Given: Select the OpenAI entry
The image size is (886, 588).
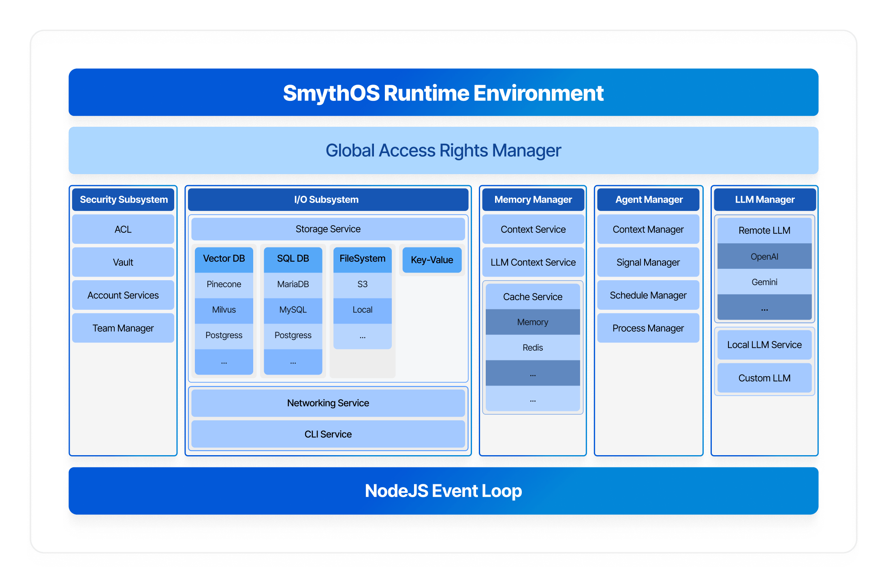Looking at the screenshot, I should click(x=764, y=256).
